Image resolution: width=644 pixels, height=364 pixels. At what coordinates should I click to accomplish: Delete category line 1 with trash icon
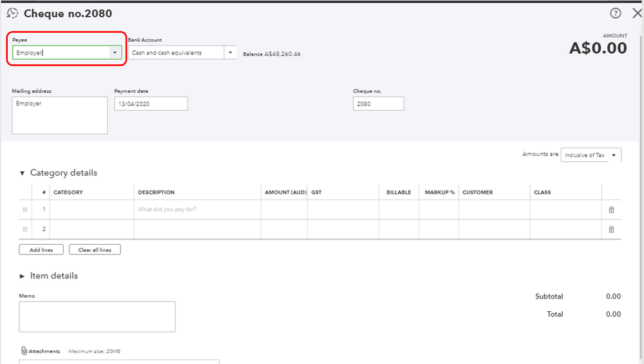611,210
